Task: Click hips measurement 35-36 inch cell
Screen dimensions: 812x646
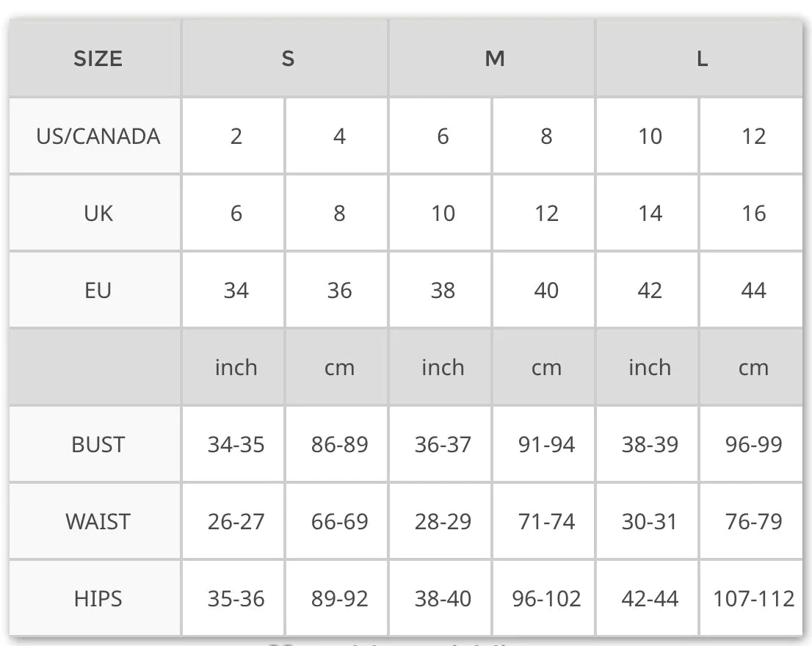Action: pos(236,599)
